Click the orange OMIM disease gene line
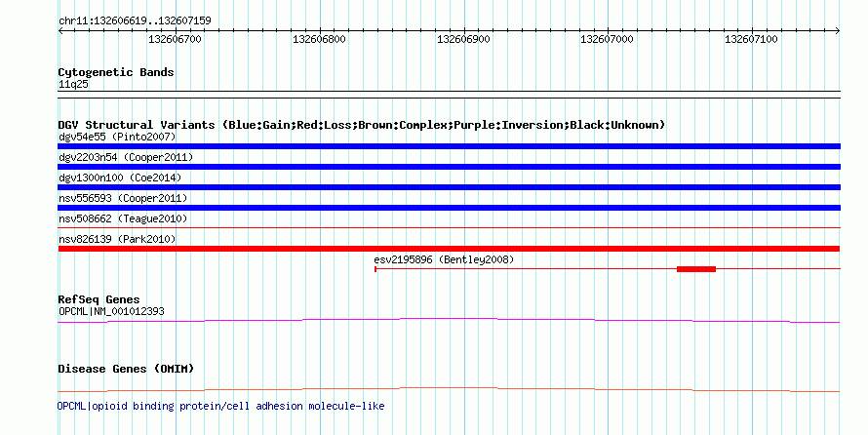 [449, 389]
